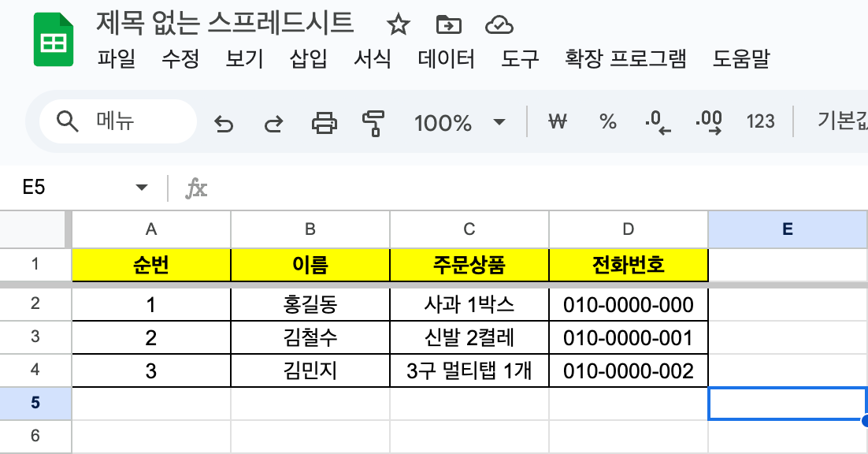Click the move to folder icon
868x454 pixels.
448,25
